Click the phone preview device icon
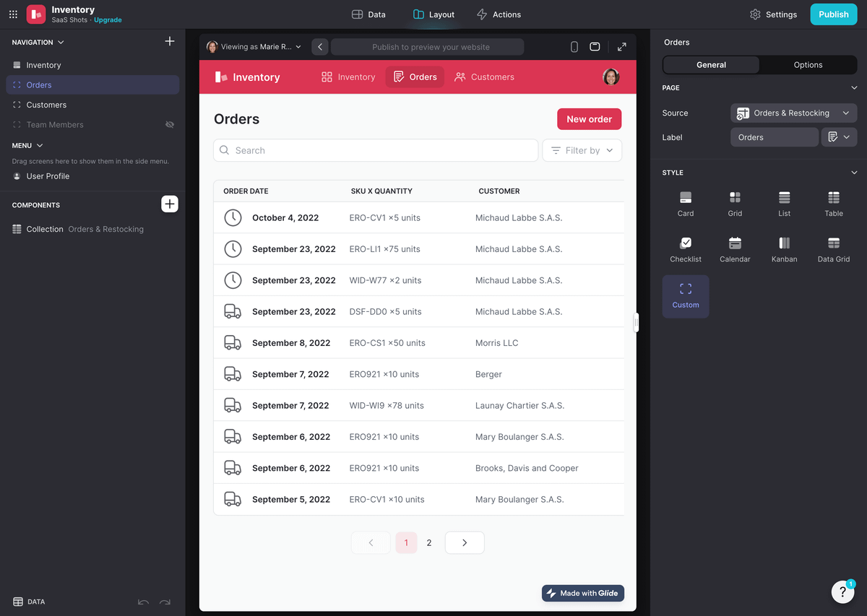 [574, 47]
